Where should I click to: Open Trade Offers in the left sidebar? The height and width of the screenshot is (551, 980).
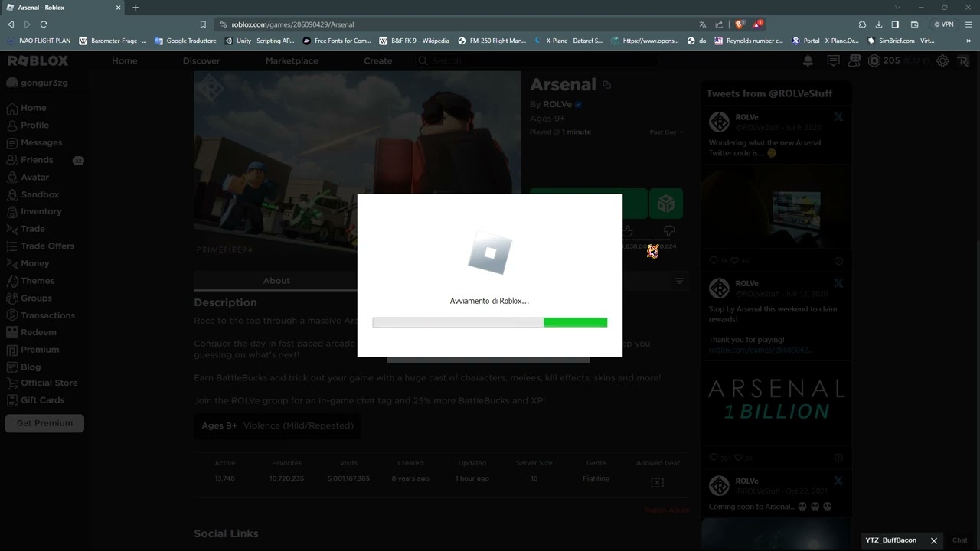[47, 246]
